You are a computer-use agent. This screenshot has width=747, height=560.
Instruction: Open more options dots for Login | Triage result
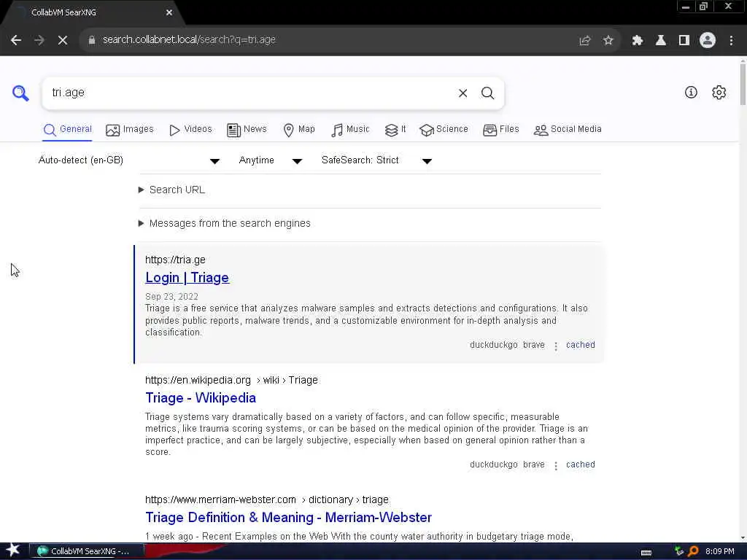pyautogui.click(x=555, y=346)
